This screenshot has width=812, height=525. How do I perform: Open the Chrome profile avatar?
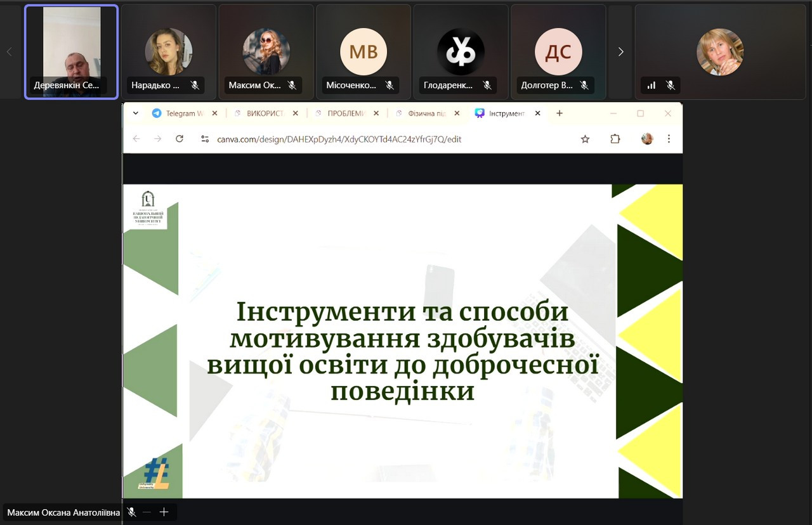(647, 139)
